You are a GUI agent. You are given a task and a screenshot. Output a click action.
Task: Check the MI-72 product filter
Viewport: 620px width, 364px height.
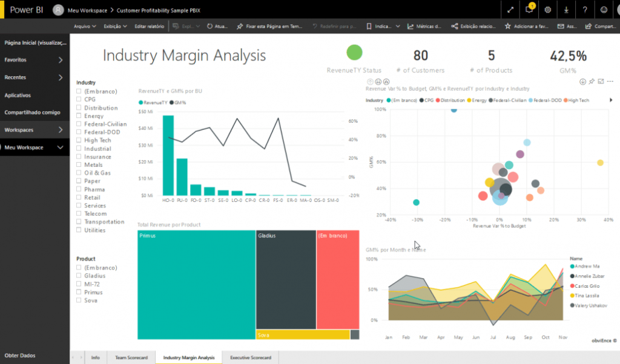79,284
